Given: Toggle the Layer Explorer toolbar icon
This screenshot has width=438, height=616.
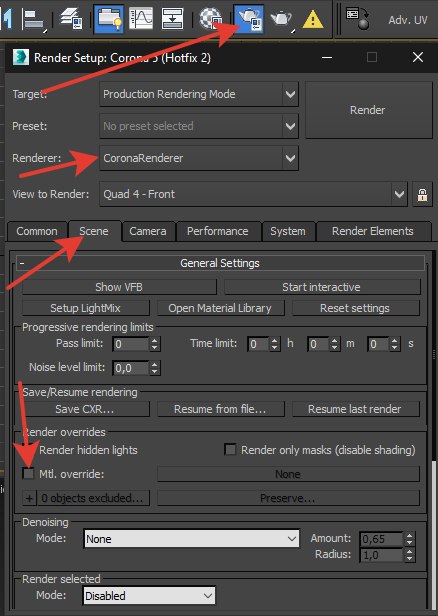Looking at the screenshot, I should (x=72, y=18).
